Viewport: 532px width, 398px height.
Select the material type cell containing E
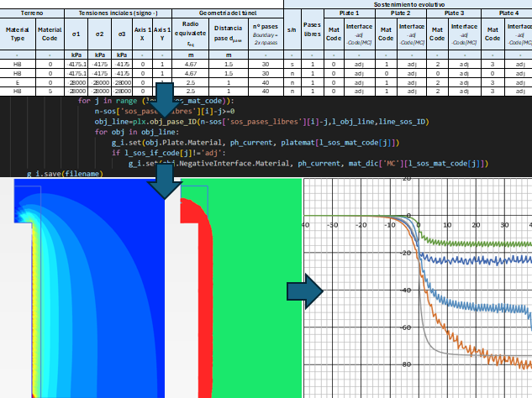click(x=17, y=83)
